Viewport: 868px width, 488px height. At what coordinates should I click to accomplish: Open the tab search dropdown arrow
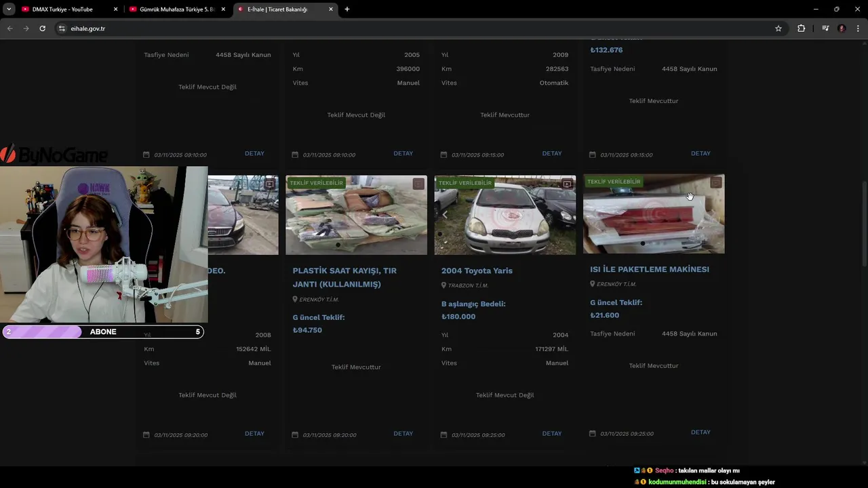tap(9, 9)
